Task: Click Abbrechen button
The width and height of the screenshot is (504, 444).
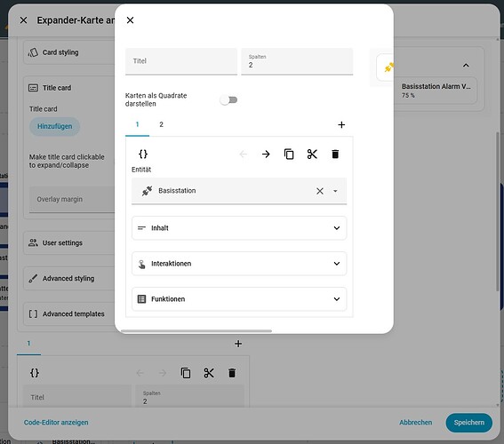Action: (416, 423)
